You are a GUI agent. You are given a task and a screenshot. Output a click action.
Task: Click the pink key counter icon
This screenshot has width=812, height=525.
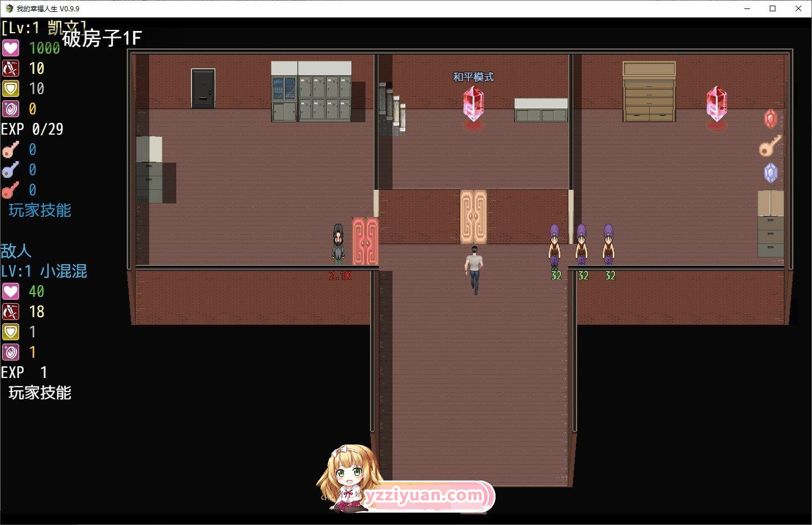(x=11, y=149)
